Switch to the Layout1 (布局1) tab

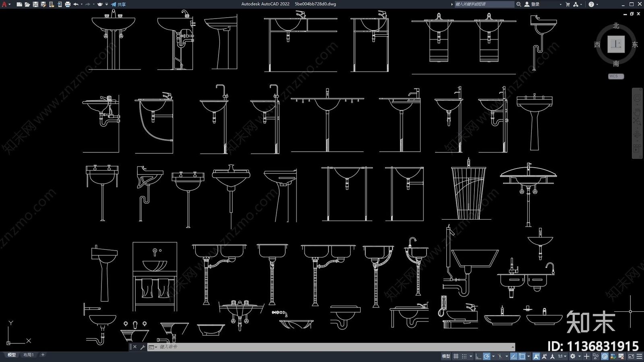tap(28, 355)
